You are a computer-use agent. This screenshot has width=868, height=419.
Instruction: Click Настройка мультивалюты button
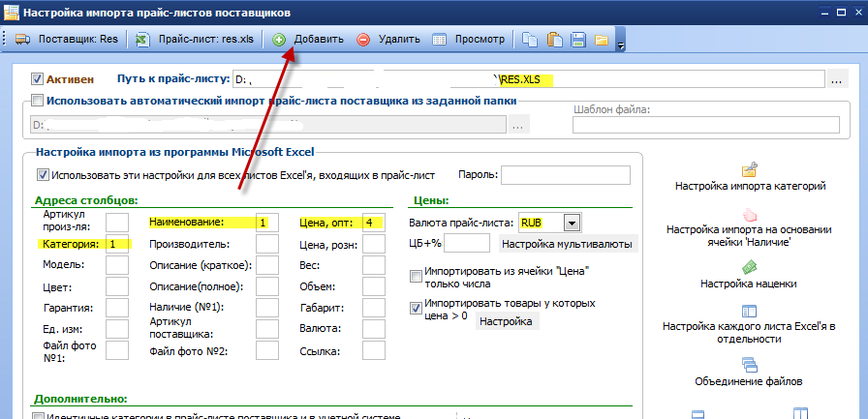coord(569,244)
